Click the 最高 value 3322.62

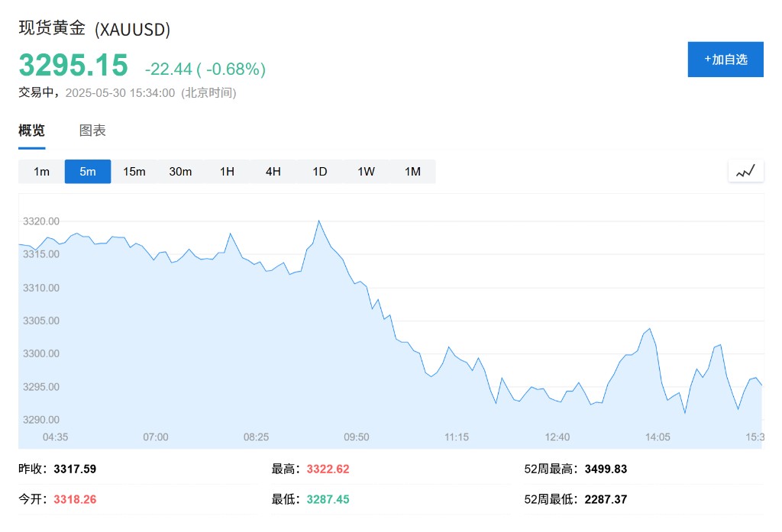pos(328,469)
